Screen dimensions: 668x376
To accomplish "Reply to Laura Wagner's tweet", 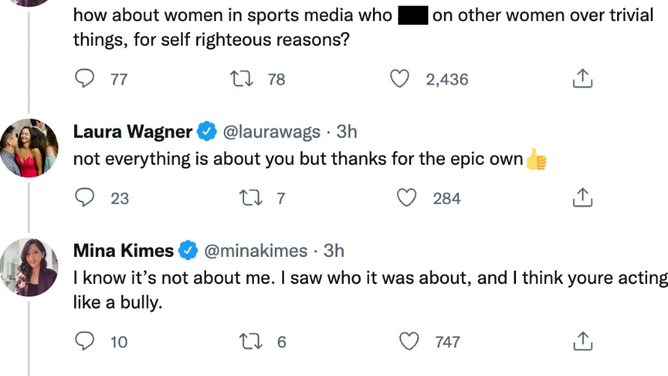I will [84, 198].
